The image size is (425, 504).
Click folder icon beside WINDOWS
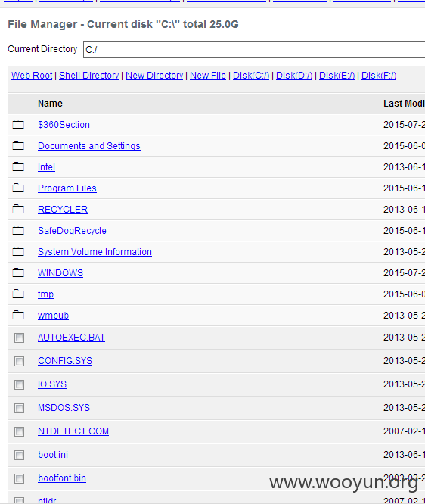pyautogui.click(x=18, y=273)
